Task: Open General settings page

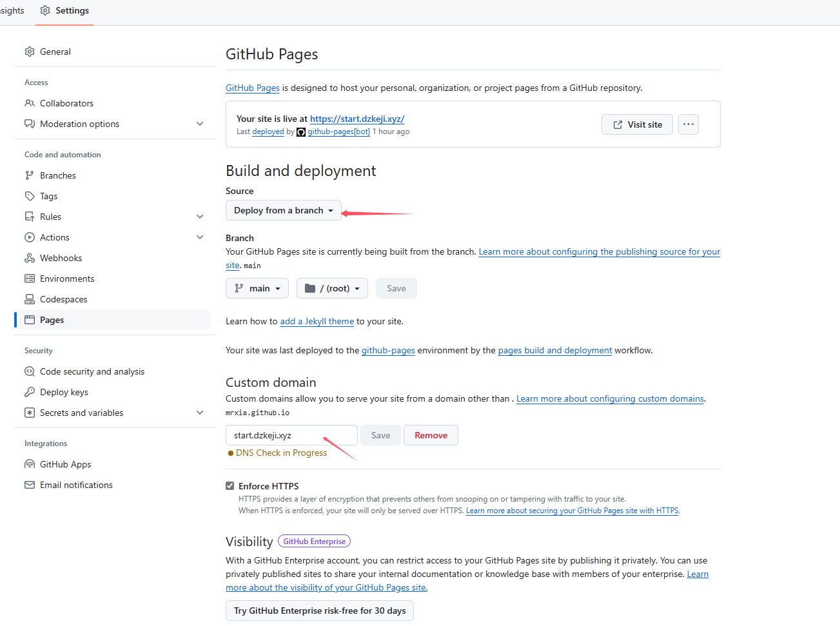Action: point(115,52)
